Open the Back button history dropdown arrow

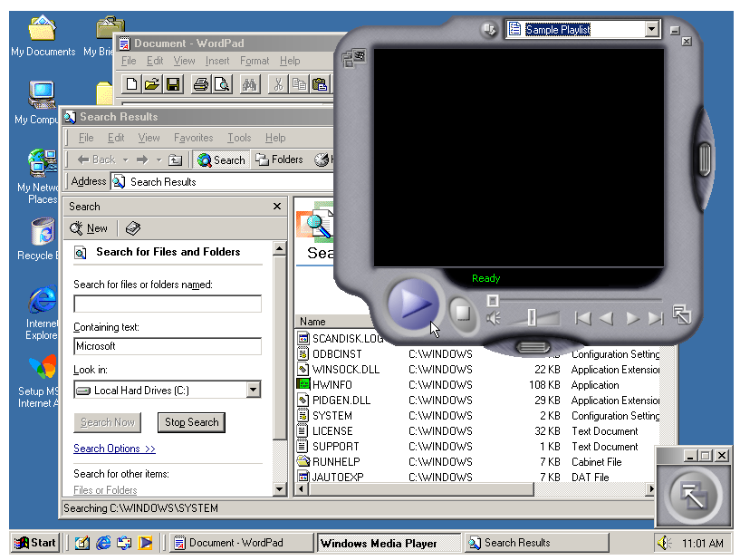coord(125,160)
